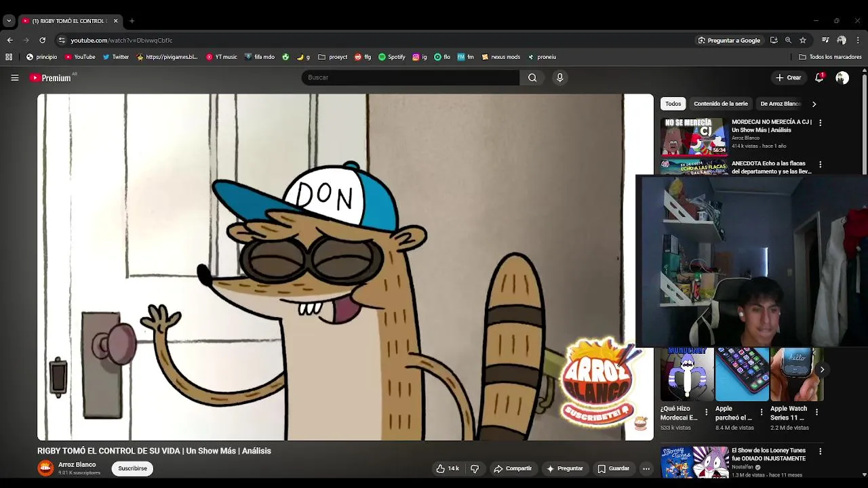Open the zoom magnifier in the address bar

[788, 40]
